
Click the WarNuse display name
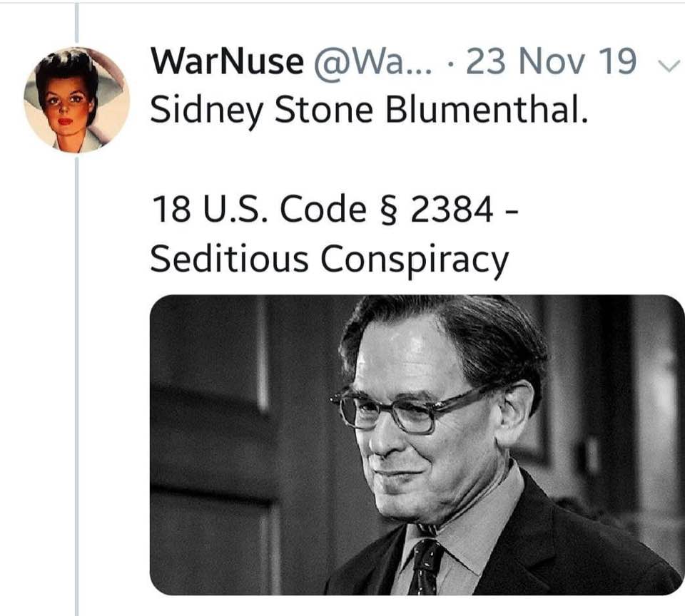pos(227,62)
